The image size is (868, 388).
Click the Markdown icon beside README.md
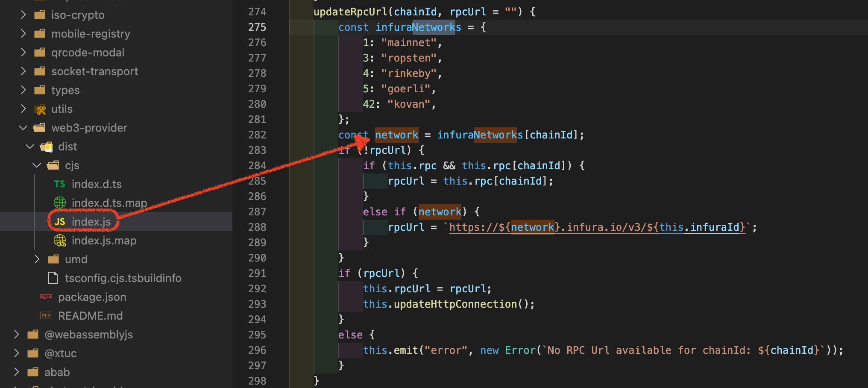click(46, 316)
